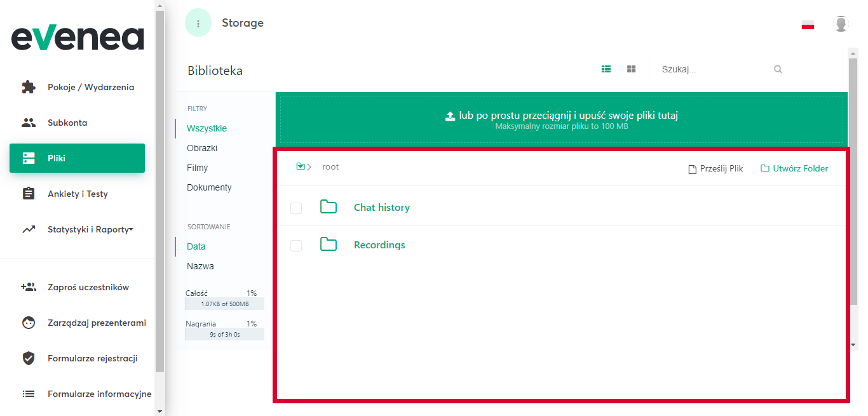The width and height of the screenshot is (868, 416).
Task: Click Utwórz Folder button
Action: tap(794, 168)
